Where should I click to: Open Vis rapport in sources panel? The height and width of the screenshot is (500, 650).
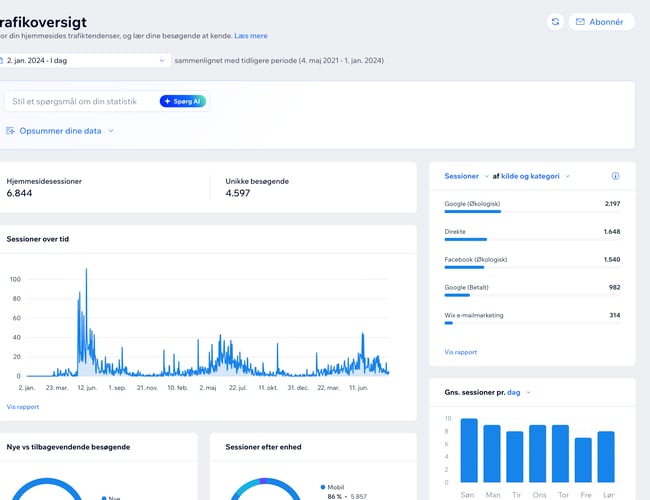pyautogui.click(x=461, y=352)
